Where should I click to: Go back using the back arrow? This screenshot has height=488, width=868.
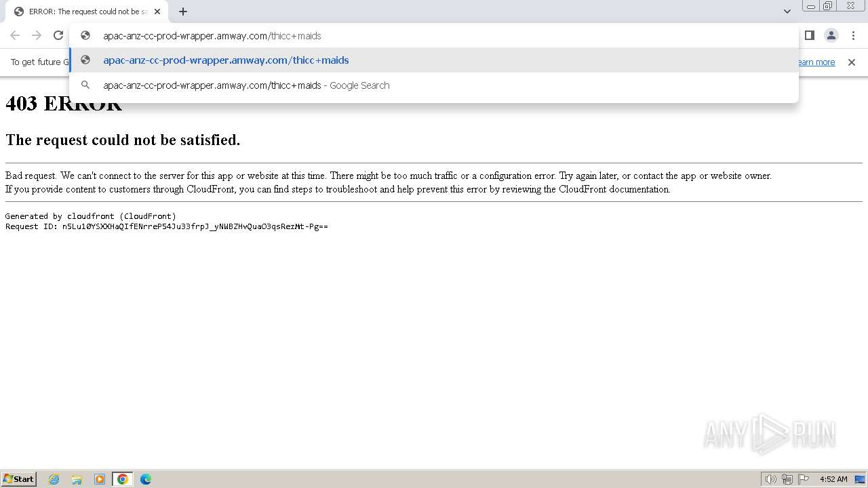[x=15, y=35]
